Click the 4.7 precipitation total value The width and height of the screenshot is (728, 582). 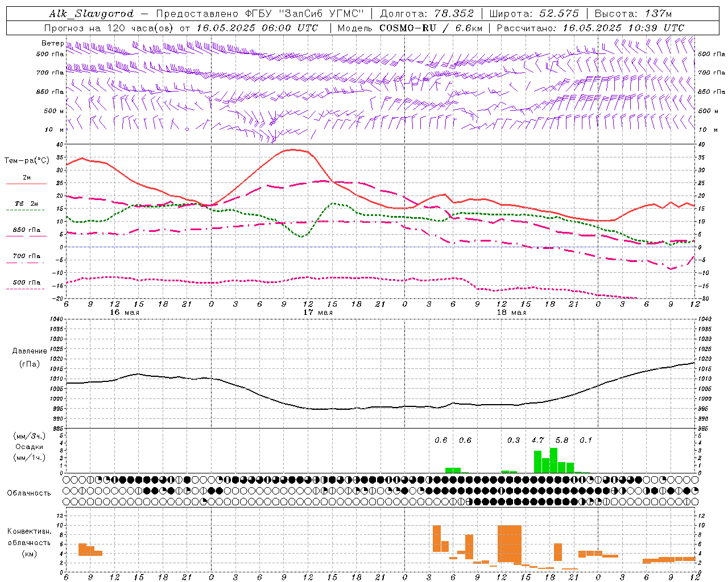tap(538, 440)
